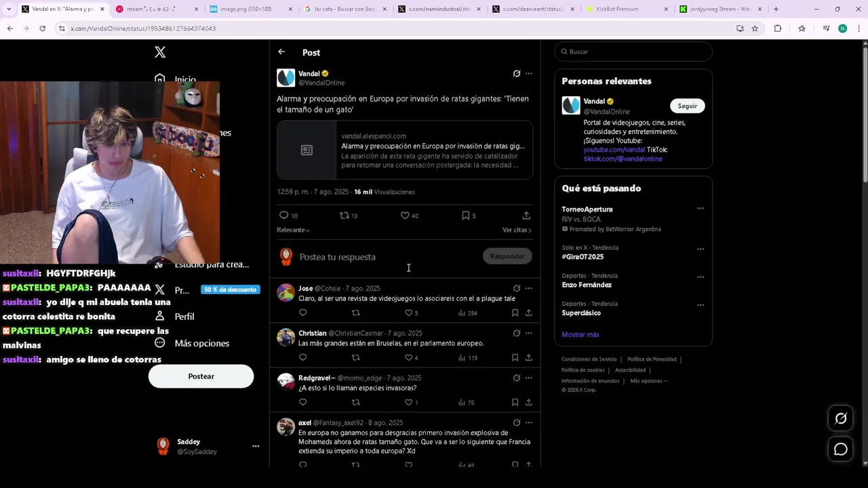Expand the Relevante sort dropdown
This screenshot has width=868, height=488.
click(294, 230)
